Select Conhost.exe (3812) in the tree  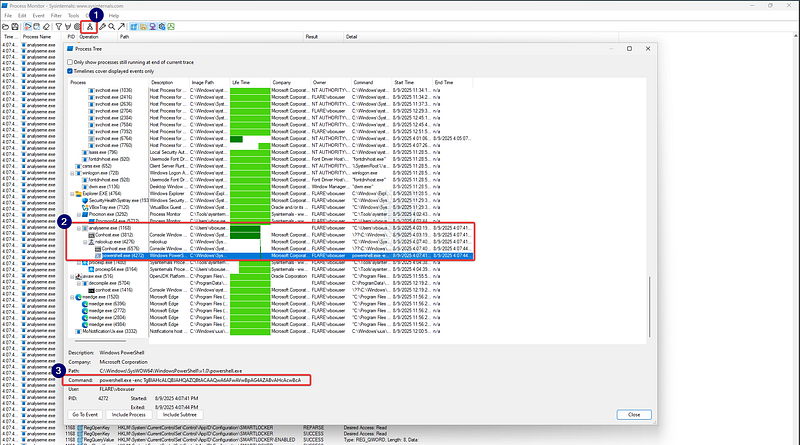(114, 235)
